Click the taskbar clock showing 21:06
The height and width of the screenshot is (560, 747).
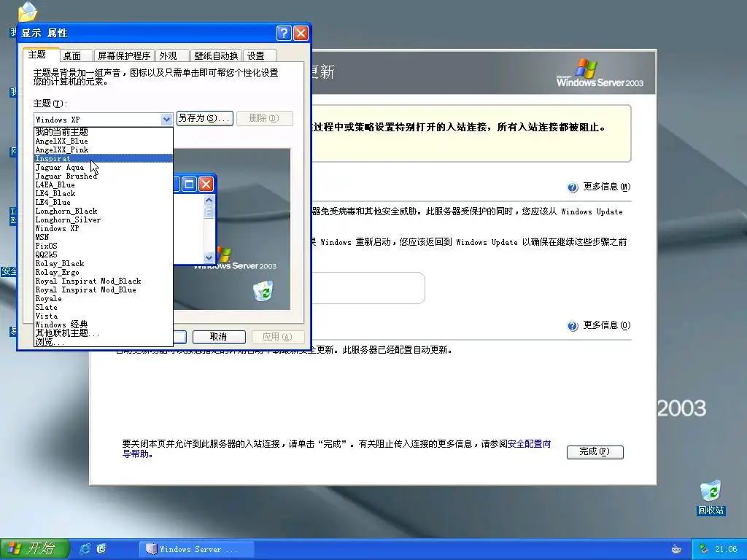click(x=726, y=549)
